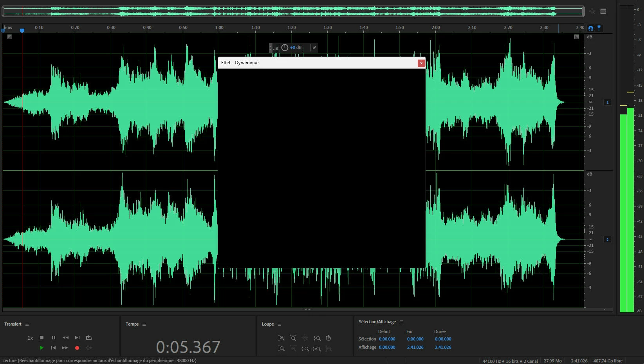Click the output/export arrow icon in Transfert
Image resolution: width=644 pixels, height=364 pixels.
pyautogui.click(x=89, y=337)
